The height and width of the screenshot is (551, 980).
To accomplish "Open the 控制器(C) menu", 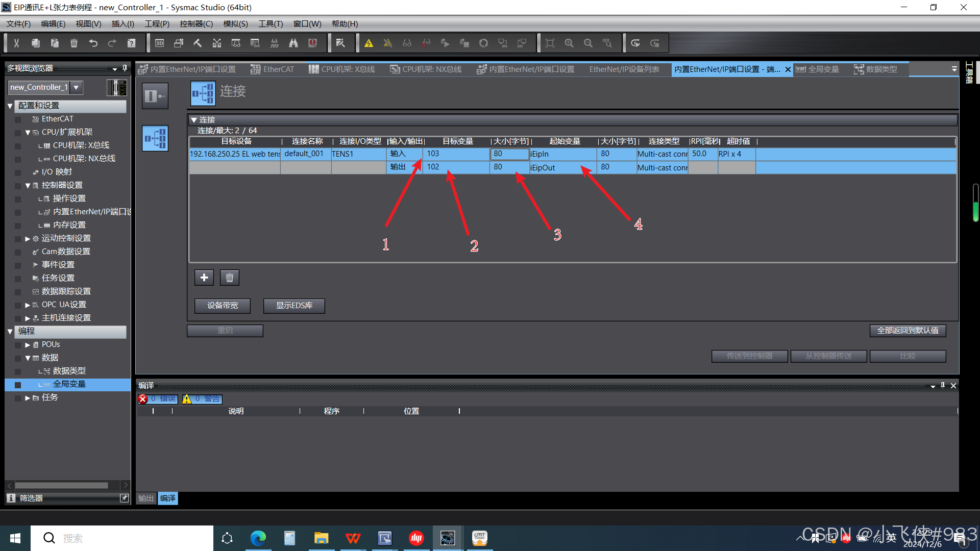I will [196, 24].
